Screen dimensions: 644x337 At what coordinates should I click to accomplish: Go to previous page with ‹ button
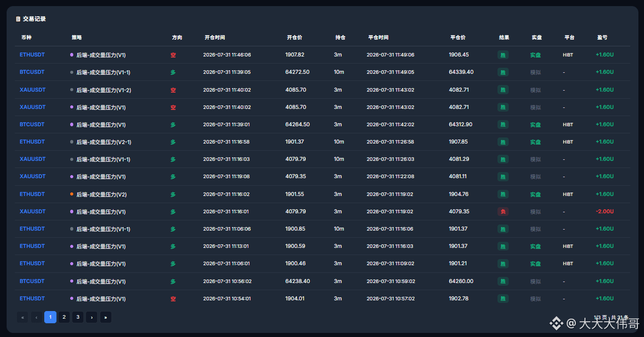coord(37,317)
